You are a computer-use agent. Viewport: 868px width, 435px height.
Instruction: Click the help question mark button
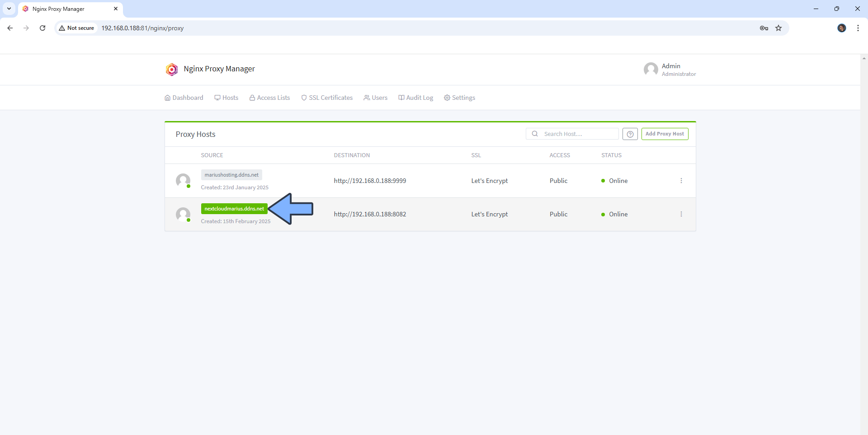[x=630, y=134]
